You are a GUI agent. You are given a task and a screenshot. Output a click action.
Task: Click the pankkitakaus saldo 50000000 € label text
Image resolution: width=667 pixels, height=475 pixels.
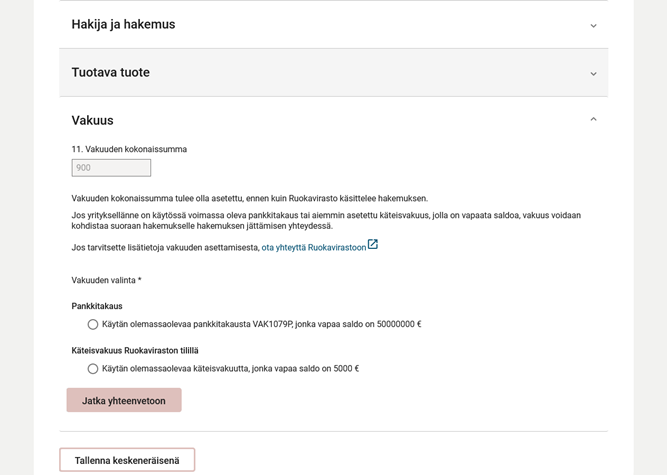(261, 325)
